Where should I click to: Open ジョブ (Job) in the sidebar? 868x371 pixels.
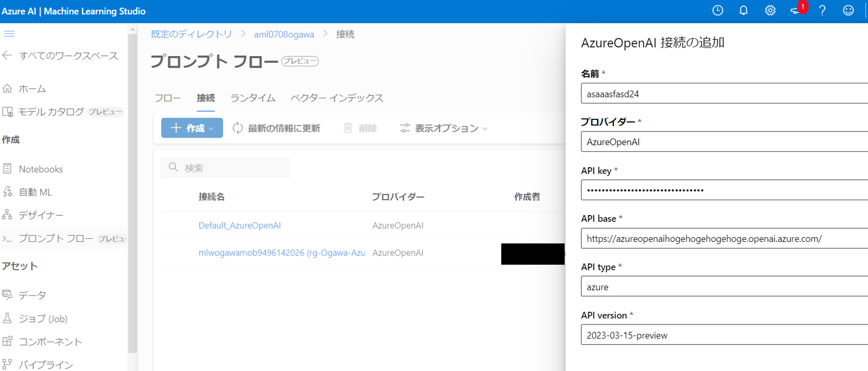point(43,318)
